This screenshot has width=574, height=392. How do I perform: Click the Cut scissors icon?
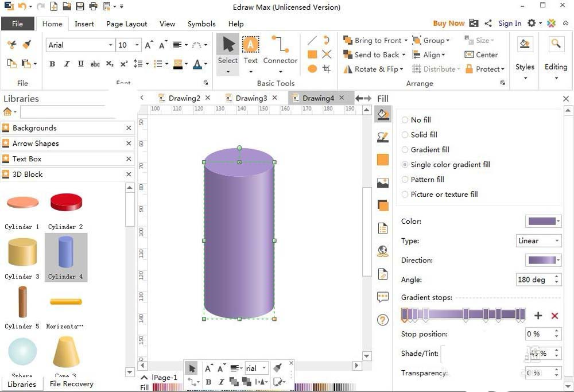(11, 45)
